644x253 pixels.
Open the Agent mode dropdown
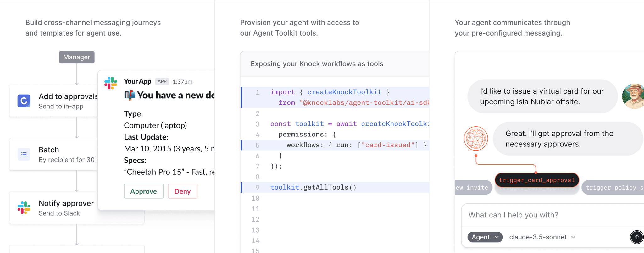click(x=485, y=237)
